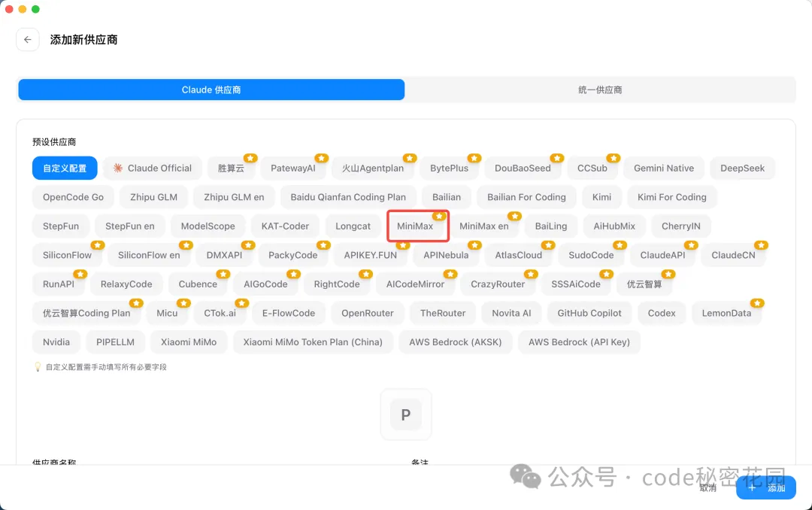
Task: Select the RightCode preset
Action: point(337,284)
